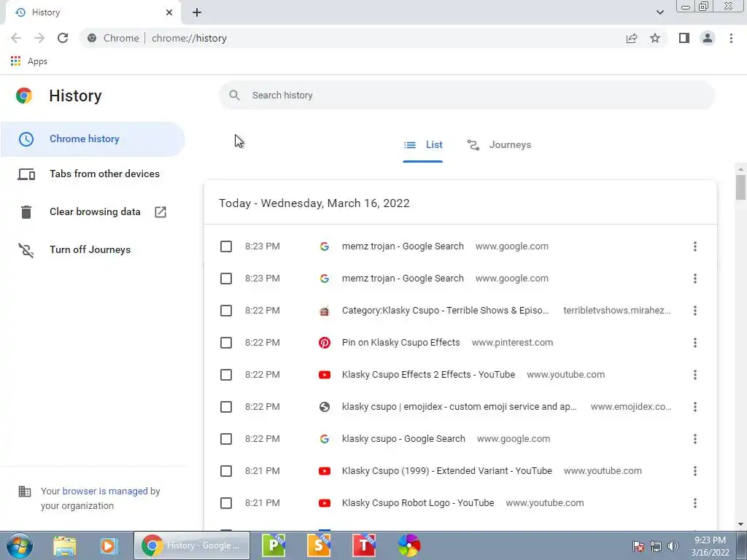Image resolution: width=747 pixels, height=560 pixels.
Task: Toggle the side panel icon
Action: 684,38
